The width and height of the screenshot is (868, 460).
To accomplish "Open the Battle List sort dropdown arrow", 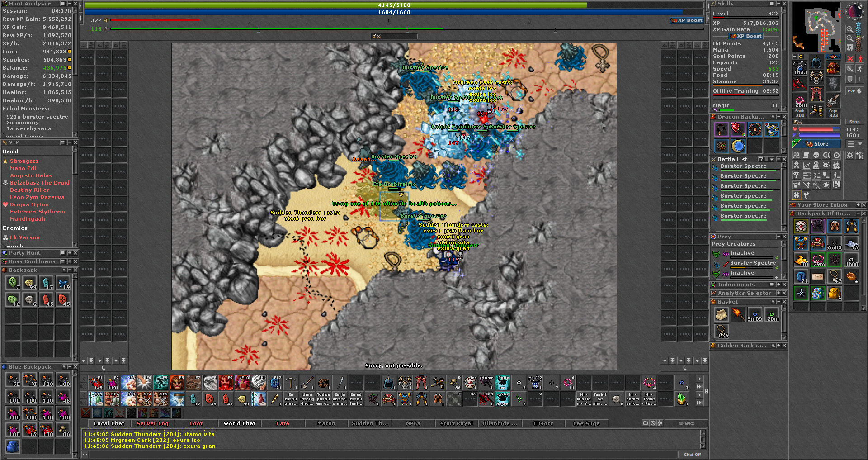I will [x=772, y=159].
